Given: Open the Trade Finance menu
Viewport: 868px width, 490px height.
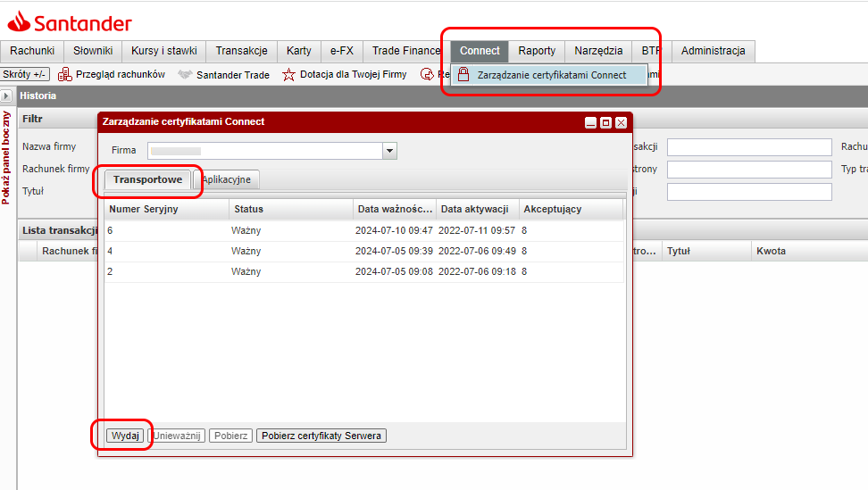Looking at the screenshot, I should click(405, 51).
